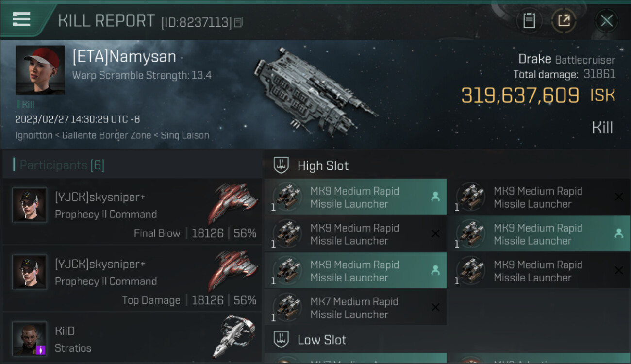Tap KiiD's pilot portrait
This screenshot has width=631, height=364.
(30, 338)
